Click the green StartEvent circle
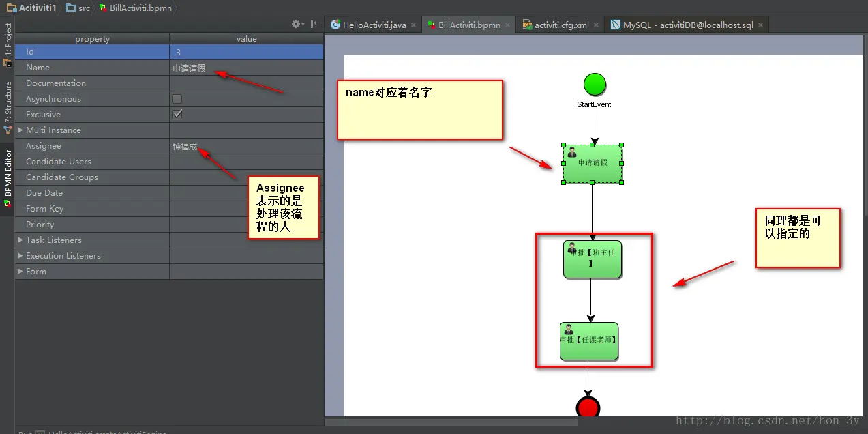Viewport: 868px width, 434px height. click(x=595, y=85)
